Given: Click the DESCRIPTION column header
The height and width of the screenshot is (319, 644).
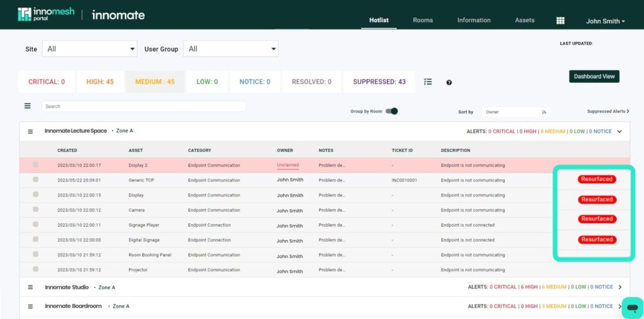Looking at the screenshot, I should pyautogui.click(x=455, y=151).
